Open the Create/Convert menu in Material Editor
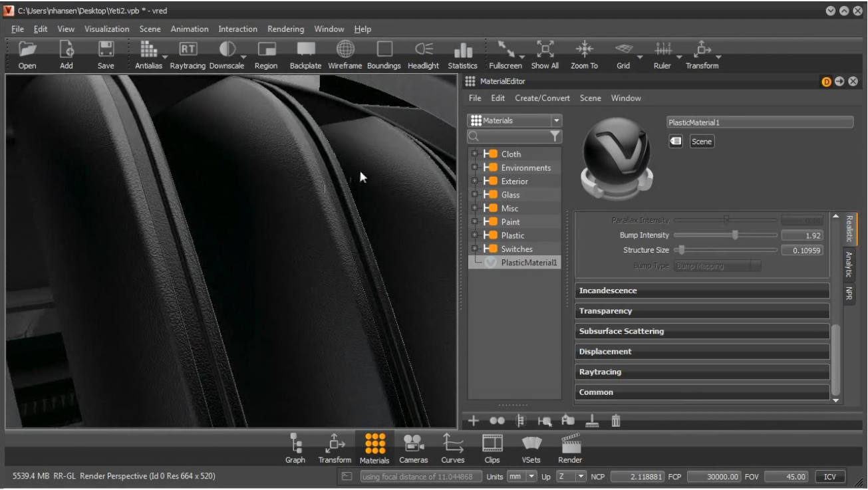This screenshot has width=868, height=490. tap(542, 98)
